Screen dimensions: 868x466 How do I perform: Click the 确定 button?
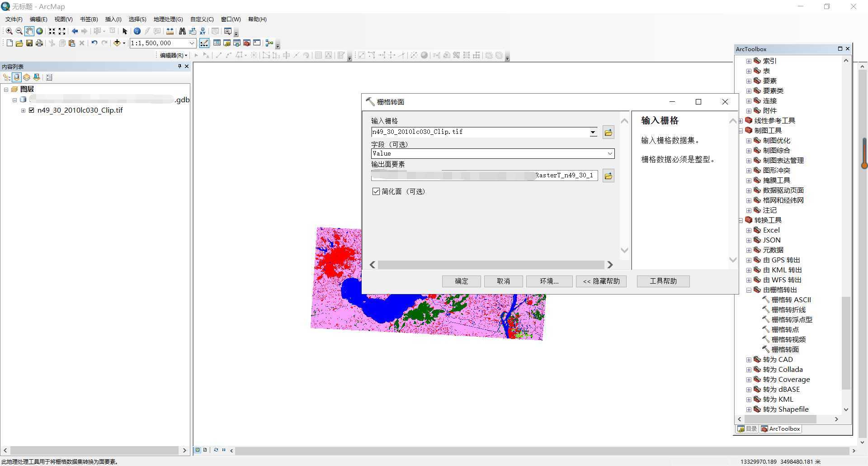(x=461, y=281)
